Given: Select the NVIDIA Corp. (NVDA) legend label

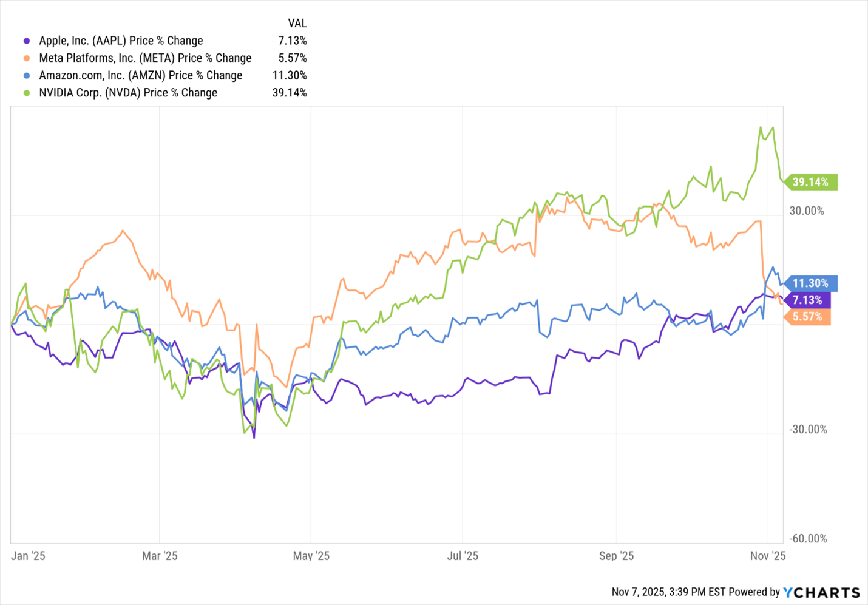Looking at the screenshot, I should (128, 93).
